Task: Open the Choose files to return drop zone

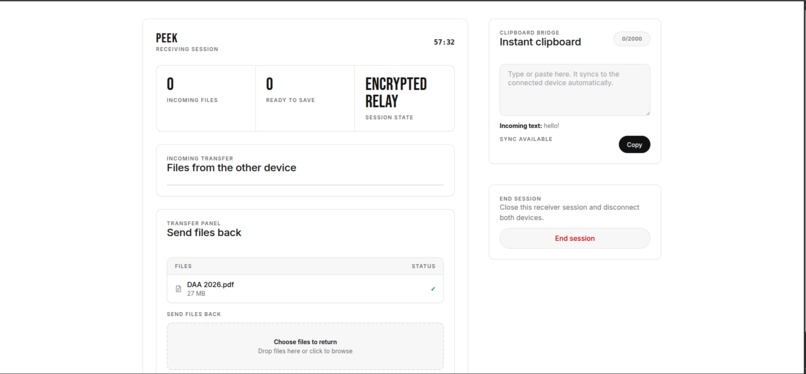Action: [x=305, y=346]
